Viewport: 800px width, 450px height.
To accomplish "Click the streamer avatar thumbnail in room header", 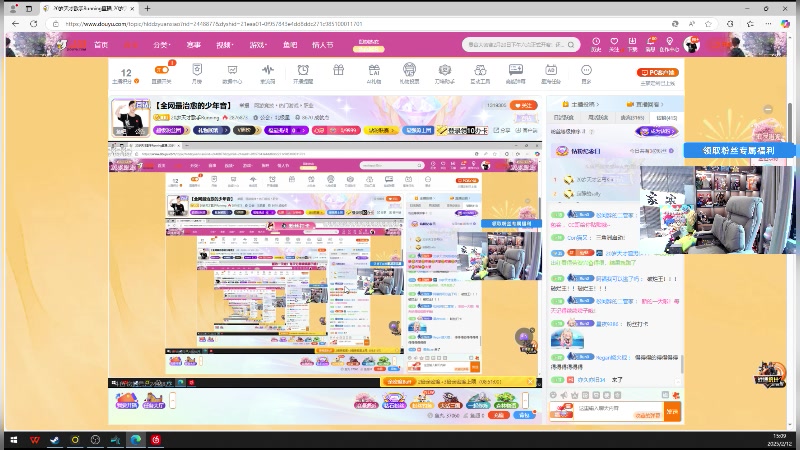I will tap(130, 117).
